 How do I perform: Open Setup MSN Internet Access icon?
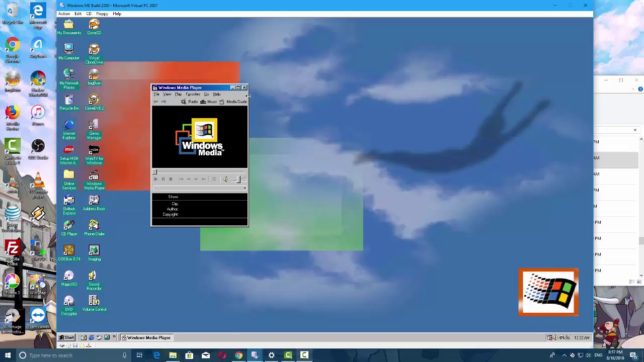pyautogui.click(x=69, y=154)
